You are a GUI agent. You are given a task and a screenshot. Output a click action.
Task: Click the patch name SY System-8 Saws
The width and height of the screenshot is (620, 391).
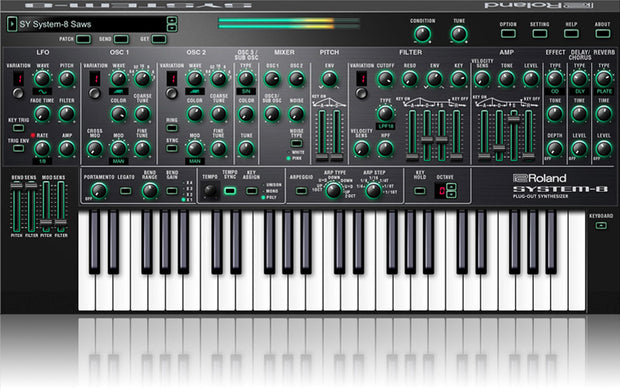[x=55, y=24]
